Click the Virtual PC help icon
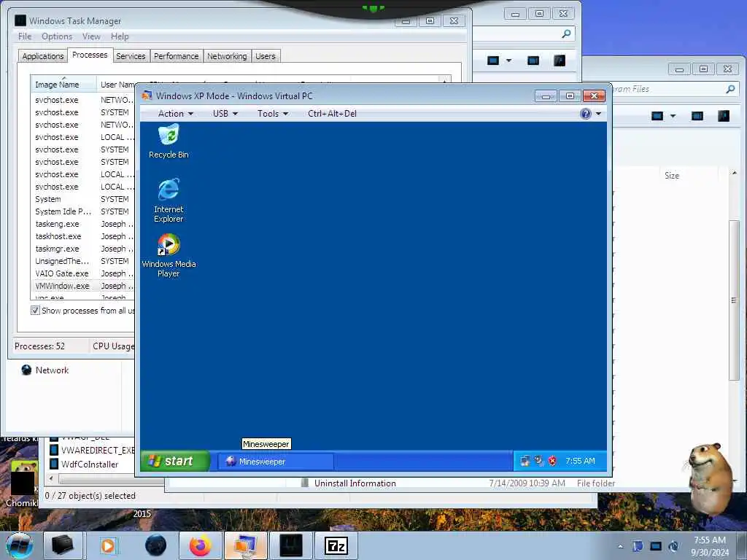This screenshot has width=747, height=560. click(x=586, y=113)
